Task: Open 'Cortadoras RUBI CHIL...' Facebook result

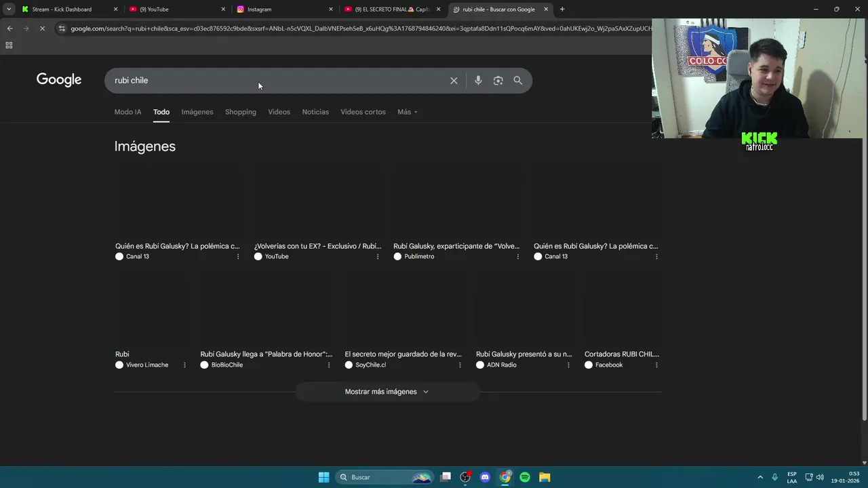Action: [x=622, y=354]
